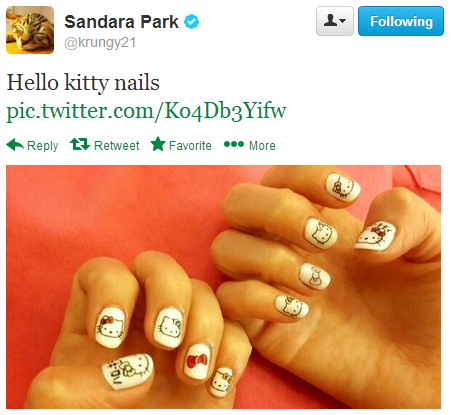Open the cat profile avatar

click(x=30, y=30)
